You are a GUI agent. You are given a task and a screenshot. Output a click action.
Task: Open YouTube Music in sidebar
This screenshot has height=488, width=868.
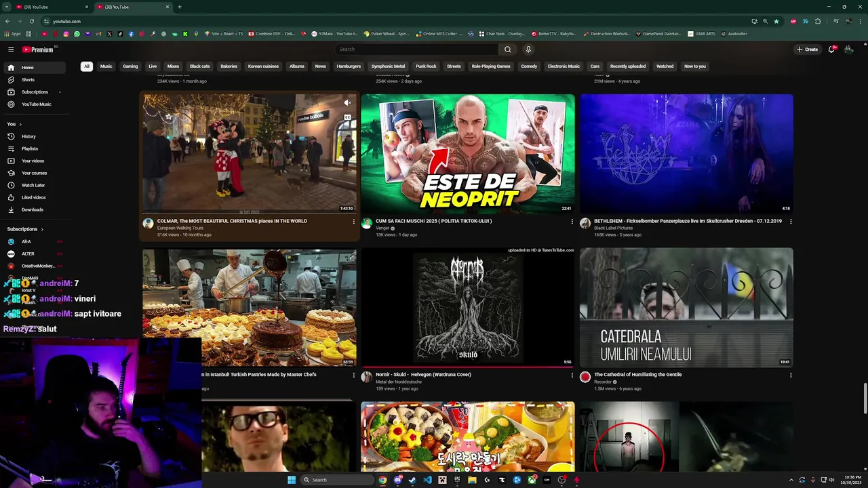(x=34, y=104)
